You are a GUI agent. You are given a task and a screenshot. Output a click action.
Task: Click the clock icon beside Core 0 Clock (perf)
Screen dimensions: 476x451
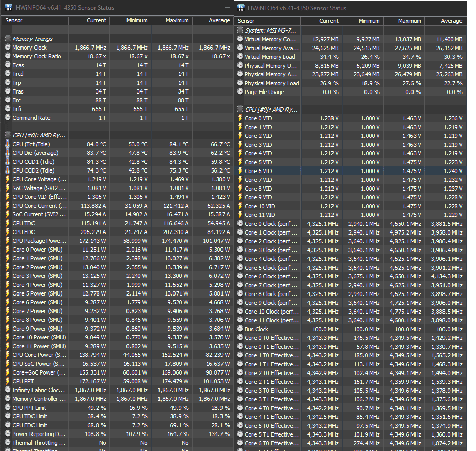(x=240, y=224)
